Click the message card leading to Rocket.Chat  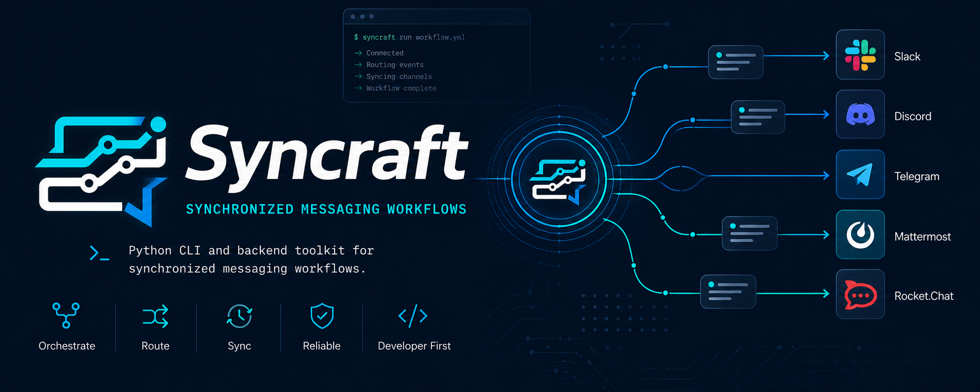point(728,292)
